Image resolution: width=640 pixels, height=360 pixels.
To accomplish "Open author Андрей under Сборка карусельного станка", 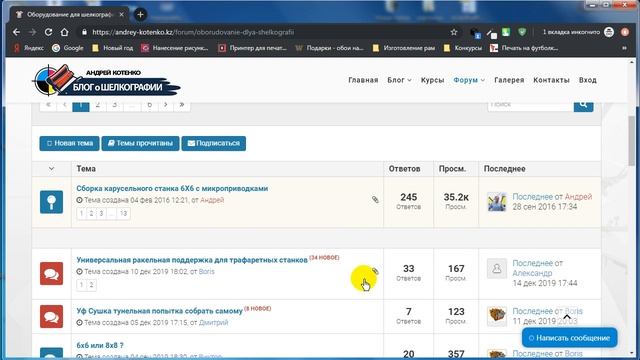I will [212, 200].
